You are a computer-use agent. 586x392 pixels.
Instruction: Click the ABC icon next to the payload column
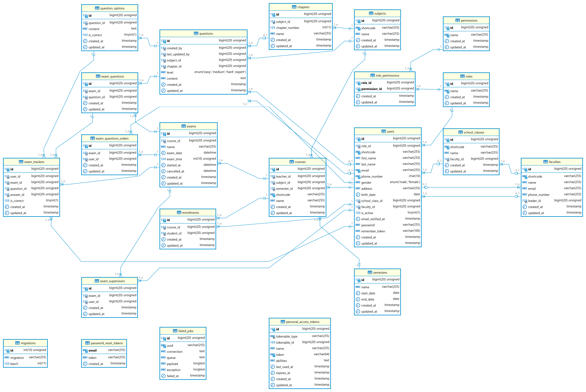(163, 364)
